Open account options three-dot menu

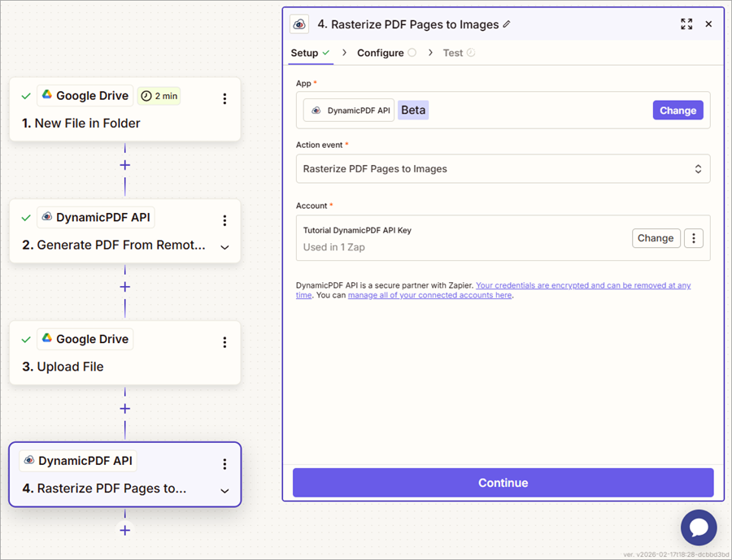693,238
